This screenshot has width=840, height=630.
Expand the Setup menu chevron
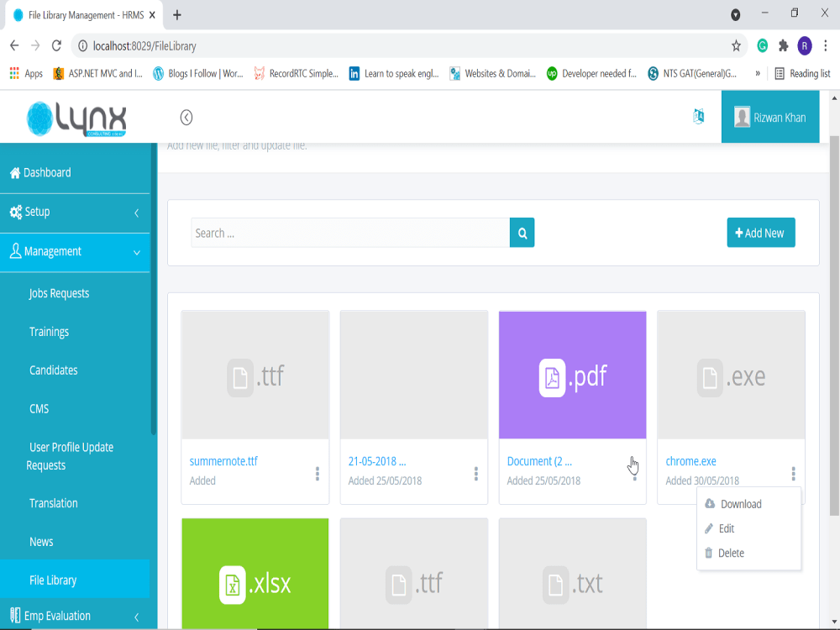[x=137, y=213]
